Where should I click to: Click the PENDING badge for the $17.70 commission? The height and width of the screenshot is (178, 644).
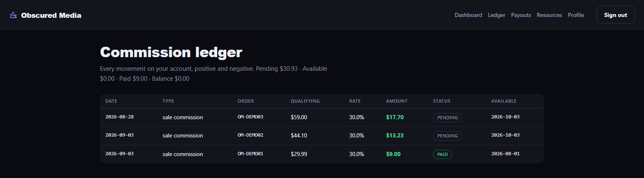click(x=447, y=118)
